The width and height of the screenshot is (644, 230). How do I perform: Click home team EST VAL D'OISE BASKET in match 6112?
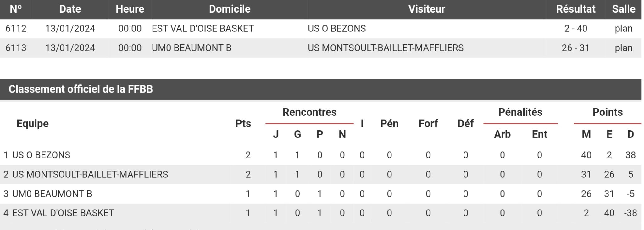pyautogui.click(x=203, y=29)
